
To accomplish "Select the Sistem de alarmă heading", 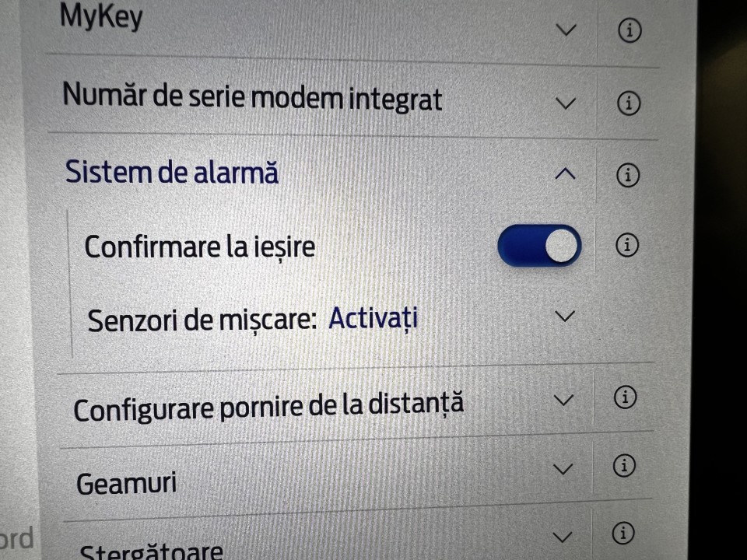I will [x=171, y=173].
